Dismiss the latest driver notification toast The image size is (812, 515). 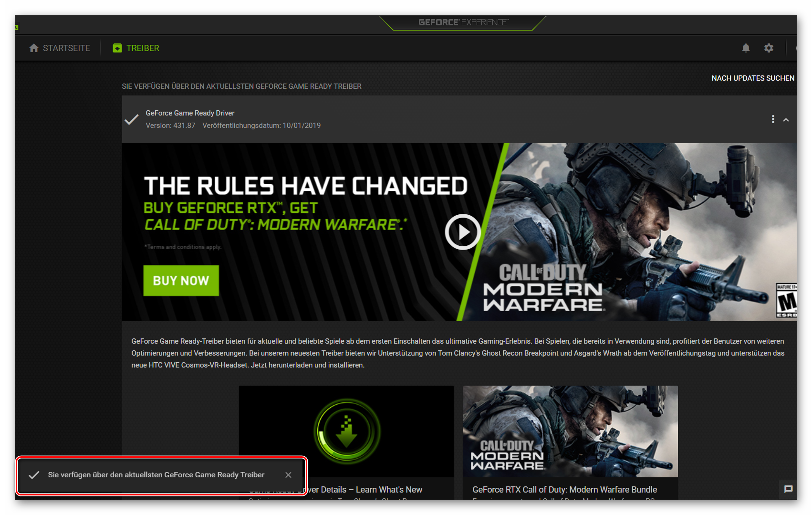288,475
